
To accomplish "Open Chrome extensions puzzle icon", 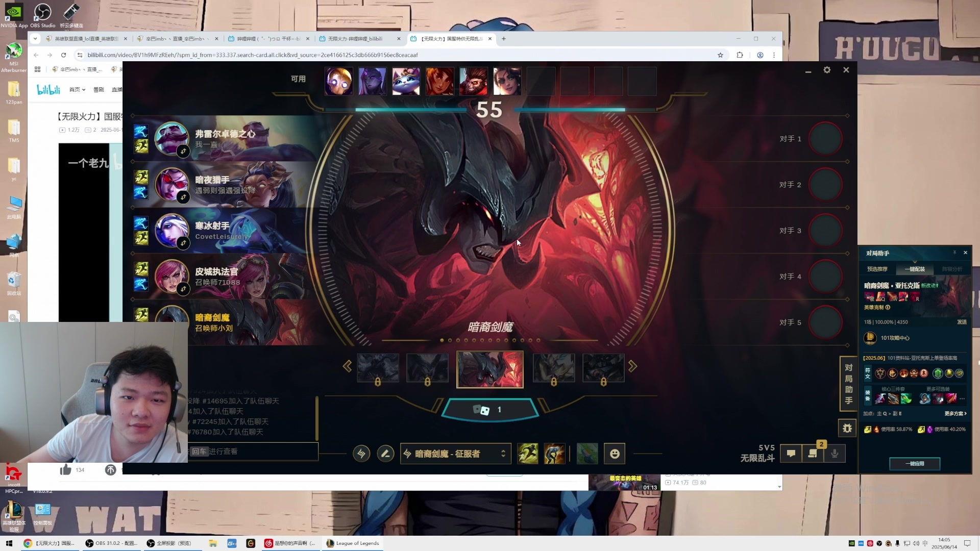I will (740, 55).
